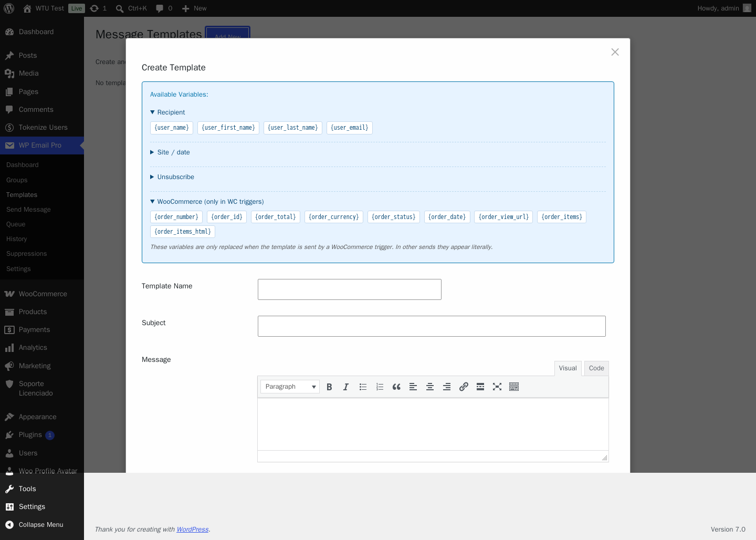Screen dimensions: 756x540
Task: Insert the {order_number} variable
Action: [176, 217]
